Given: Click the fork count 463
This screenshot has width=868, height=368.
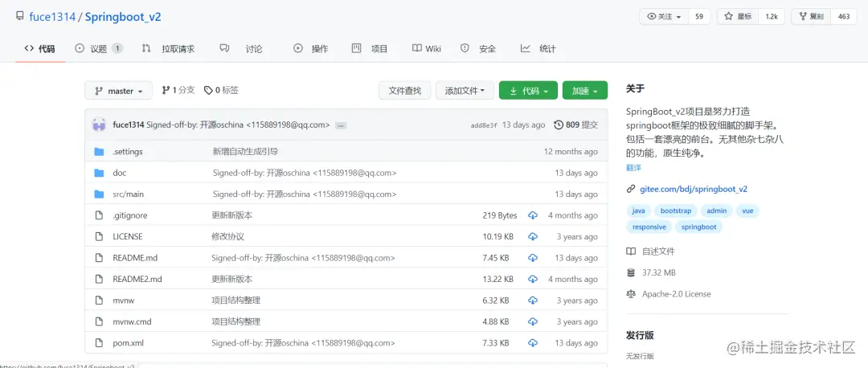Looking at the screenshot, I should click(x=844, y=17).
